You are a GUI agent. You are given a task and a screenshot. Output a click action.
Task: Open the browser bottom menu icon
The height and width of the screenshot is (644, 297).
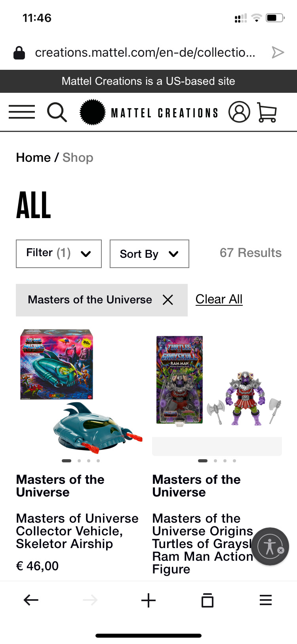pyautogui.click(x=266, y=600)
